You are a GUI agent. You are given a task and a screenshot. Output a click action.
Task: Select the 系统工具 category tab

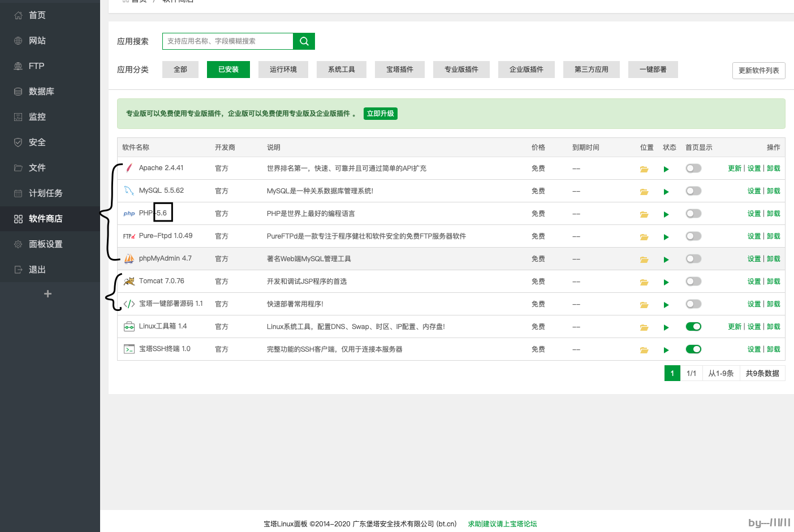(x=342, y=70)
